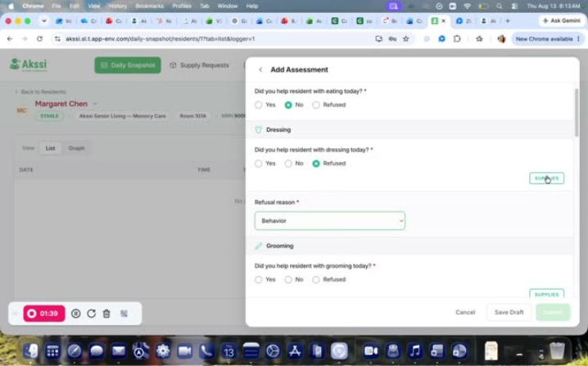Viewport: 588px width, 366px height.
Task: Select No for dressing help
Action: coord(288,164)
